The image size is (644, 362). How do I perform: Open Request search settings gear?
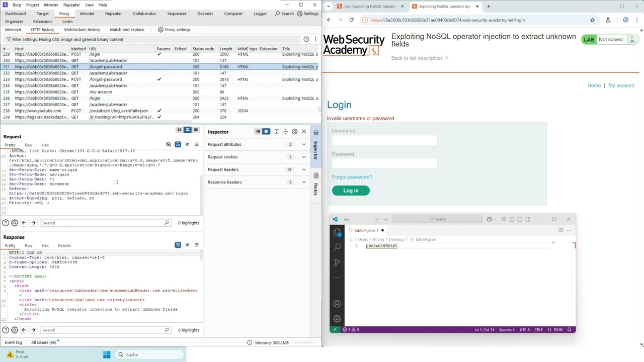tap(15, 223)
